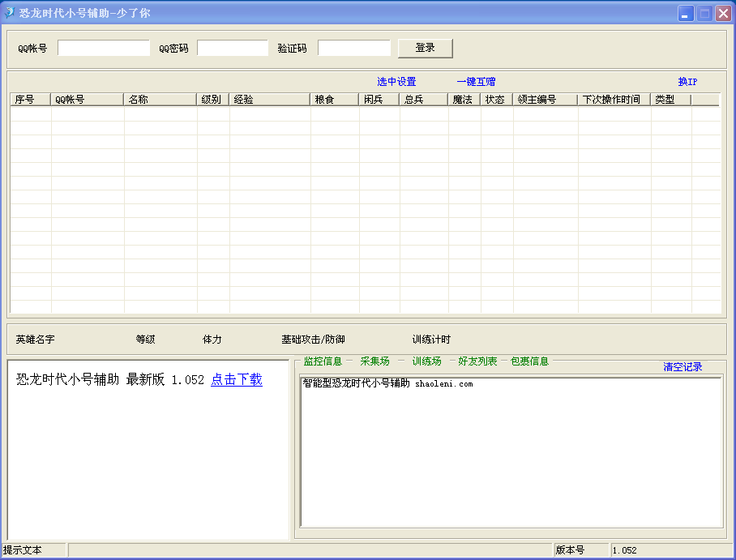Click the 基础攻击/防御 label

point(313,340)
